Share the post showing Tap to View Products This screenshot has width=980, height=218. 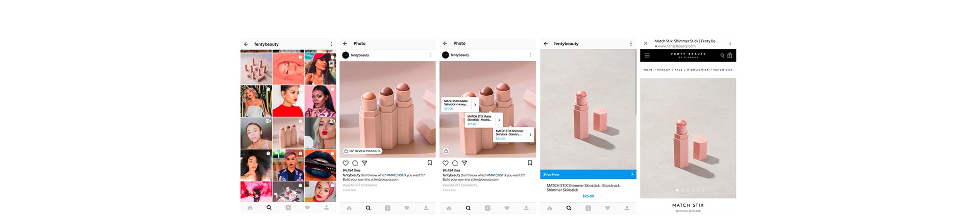(364, 163)
